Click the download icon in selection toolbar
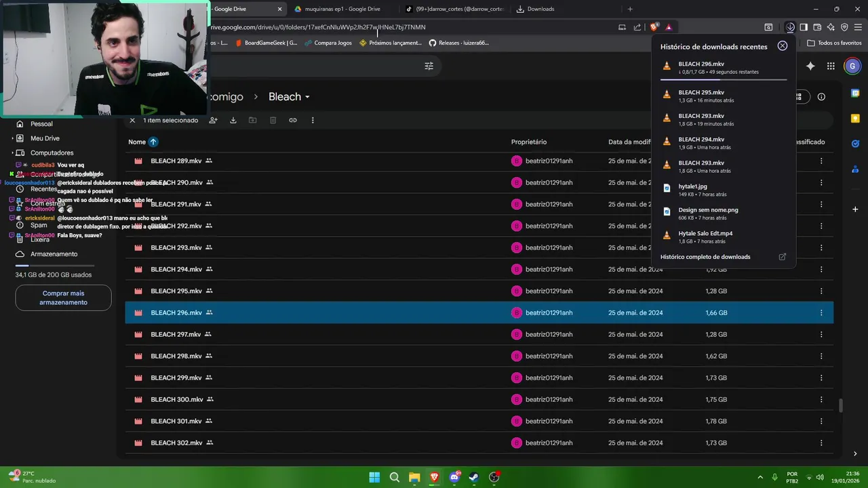This screenshot has height=488, width=868. tap(233, 120)
